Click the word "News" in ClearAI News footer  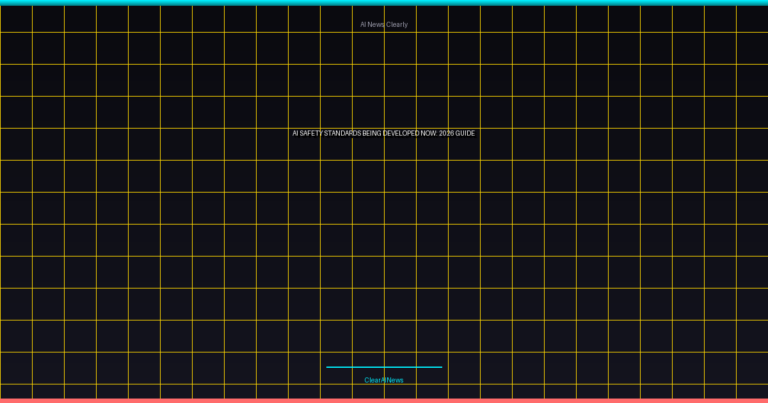click(394, 380)
